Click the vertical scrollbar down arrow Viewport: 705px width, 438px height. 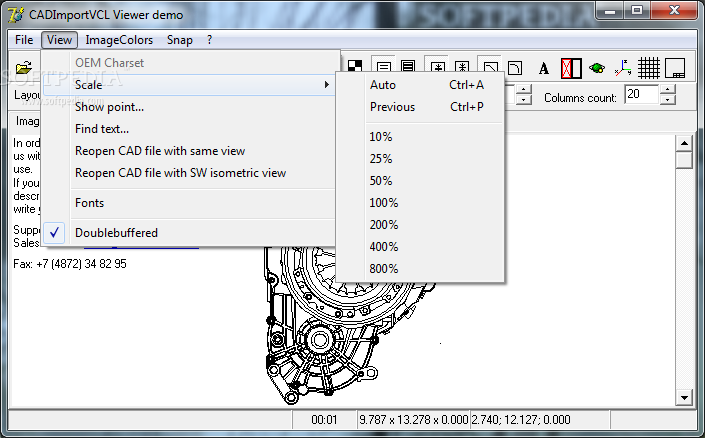(684, 398)
